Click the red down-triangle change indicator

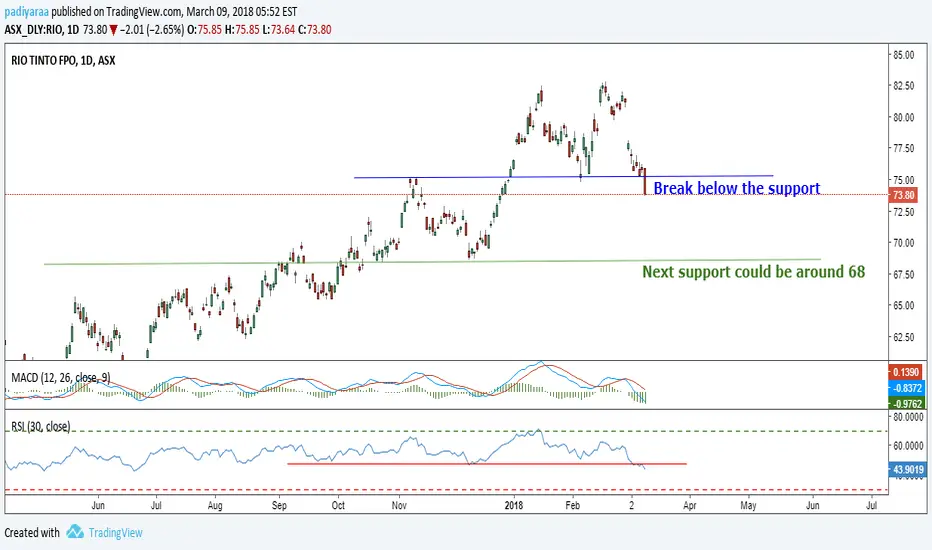114,30
